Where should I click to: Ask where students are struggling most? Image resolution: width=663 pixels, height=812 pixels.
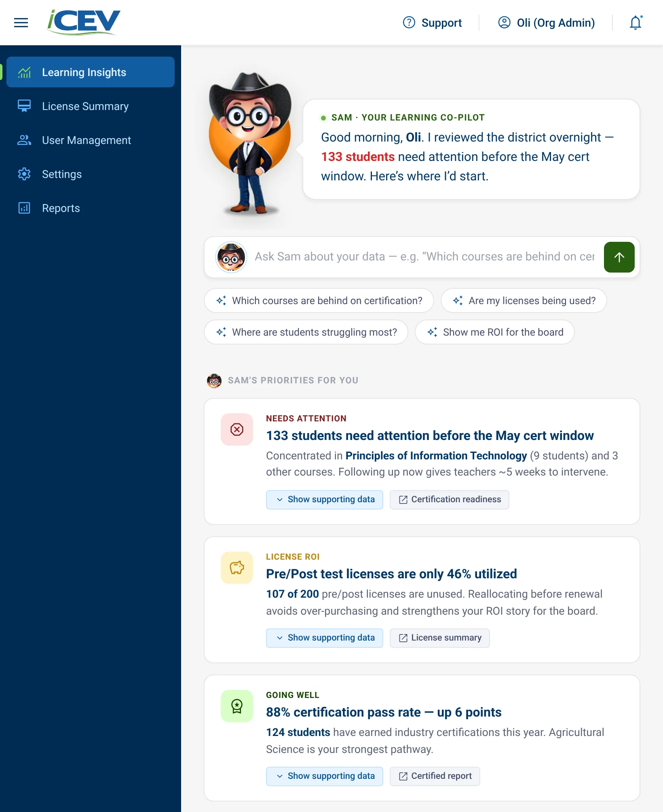tap(306, 332)
